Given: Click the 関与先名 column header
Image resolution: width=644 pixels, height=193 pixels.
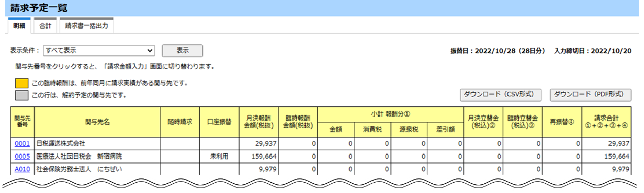Looking at the screenshot, I should 97,122.
